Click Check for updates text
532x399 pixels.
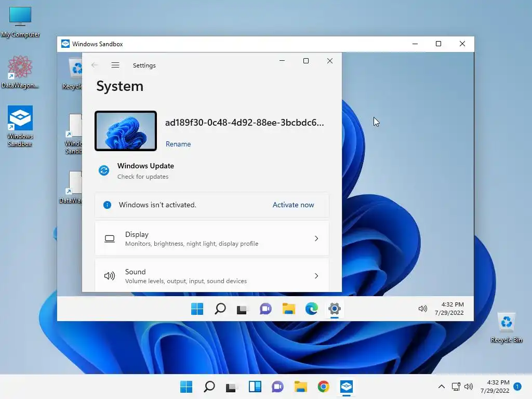point(143,177)
